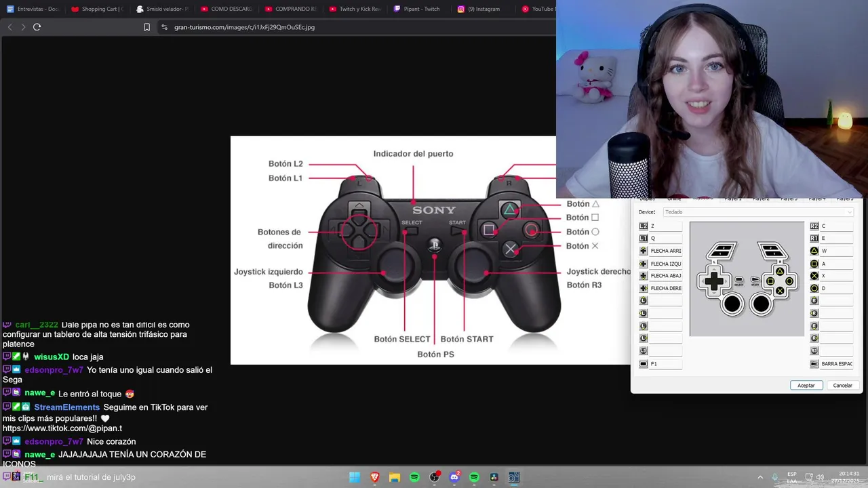Screen dimensions: 868x488
Task: Open the tiktok.com/@pipan.t link in chat
Action: click(x=62, y=428)
